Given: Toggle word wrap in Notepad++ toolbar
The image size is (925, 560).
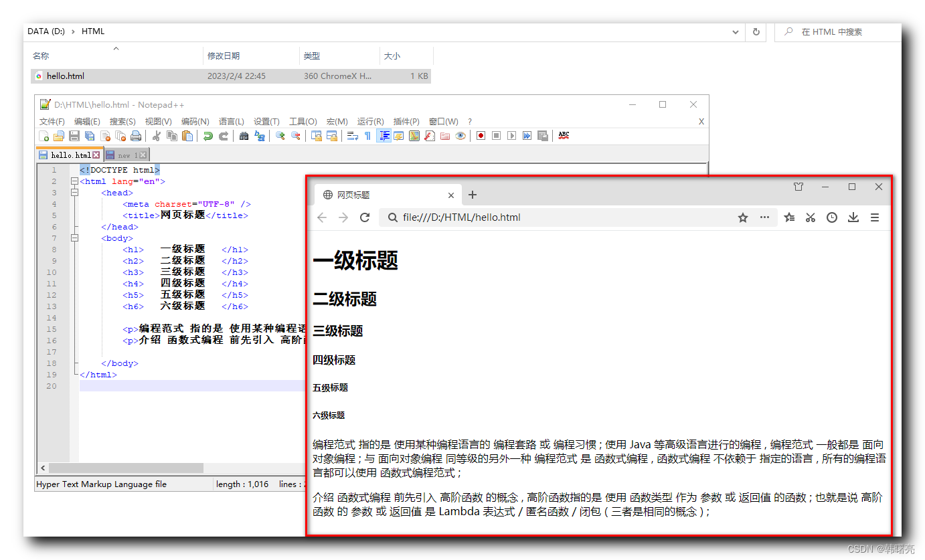Looking at the screenshot, I should pyautogui.click(x=352, y=136).
